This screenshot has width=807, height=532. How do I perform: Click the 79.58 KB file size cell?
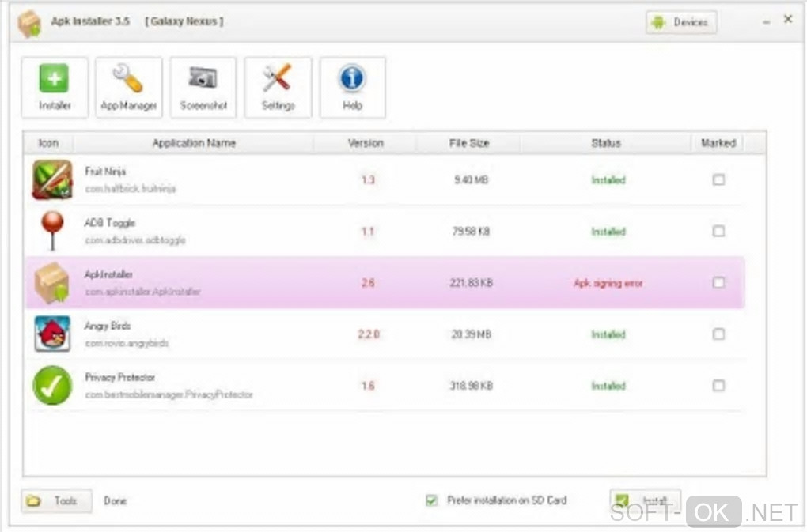pos(471,232)
